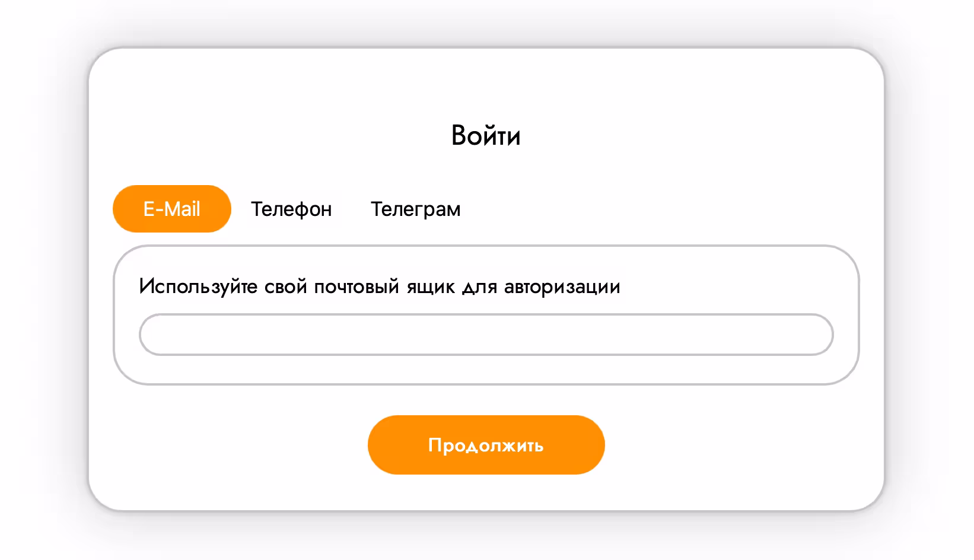
Task: Continue login using Продолжить
Action: (486, 445)
